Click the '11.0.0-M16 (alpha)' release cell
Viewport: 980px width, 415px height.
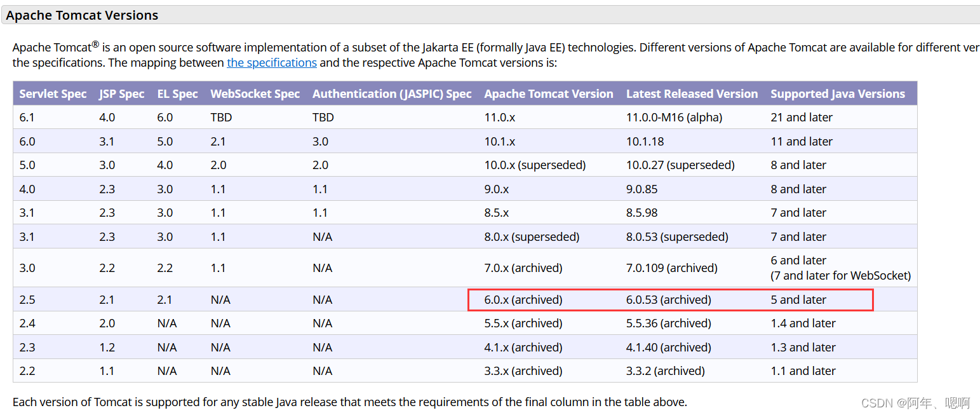point(674,118)
